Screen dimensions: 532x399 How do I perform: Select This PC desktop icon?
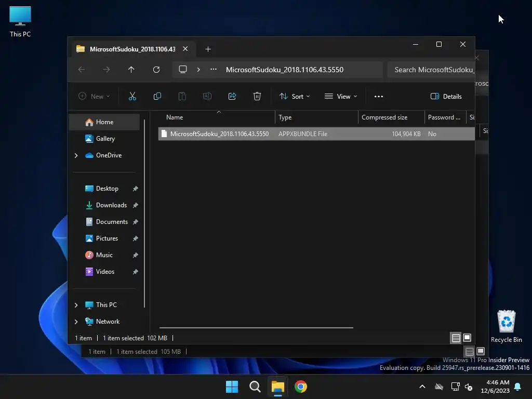click(x=20, y=21)
